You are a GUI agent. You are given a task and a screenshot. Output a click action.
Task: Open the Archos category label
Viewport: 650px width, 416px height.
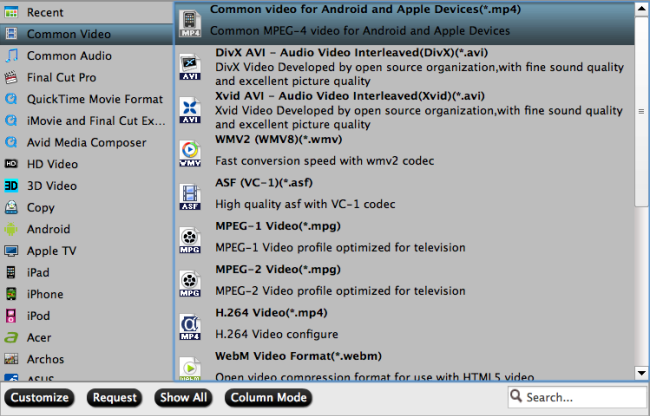click(x=46, y=359)
